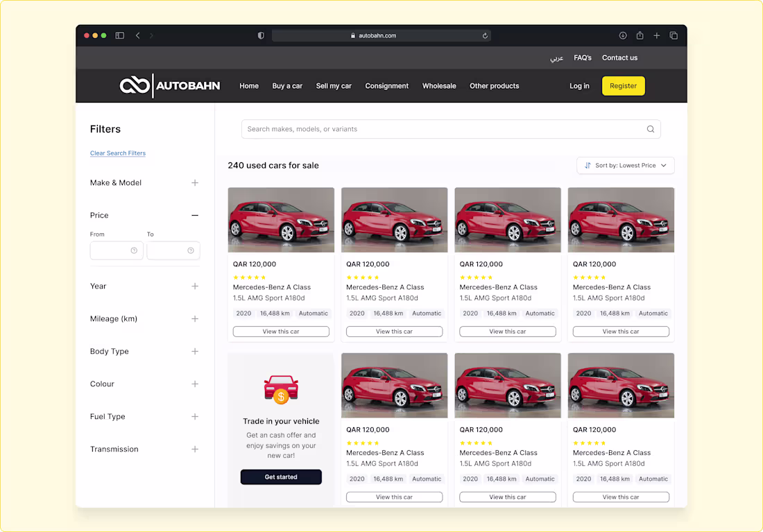Click the search magnifier icon in the search bar
The image size is (763, 532).
point(651,129)
